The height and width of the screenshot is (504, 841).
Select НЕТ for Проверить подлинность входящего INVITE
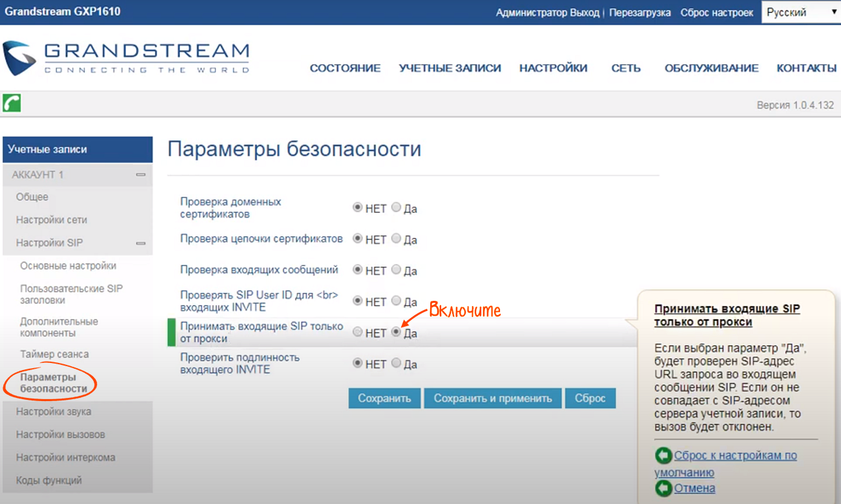click(357, 363)
